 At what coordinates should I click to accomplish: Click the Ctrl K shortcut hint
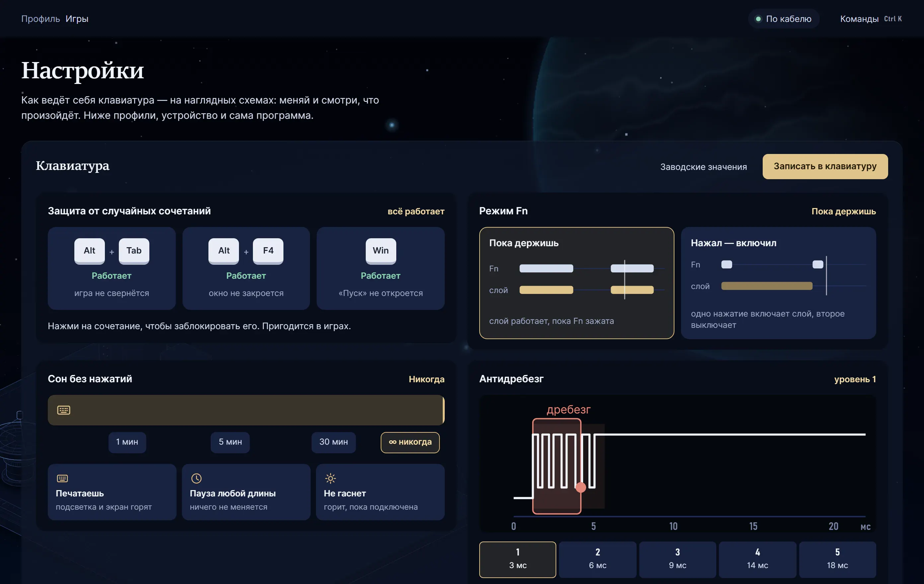[892, 19]
